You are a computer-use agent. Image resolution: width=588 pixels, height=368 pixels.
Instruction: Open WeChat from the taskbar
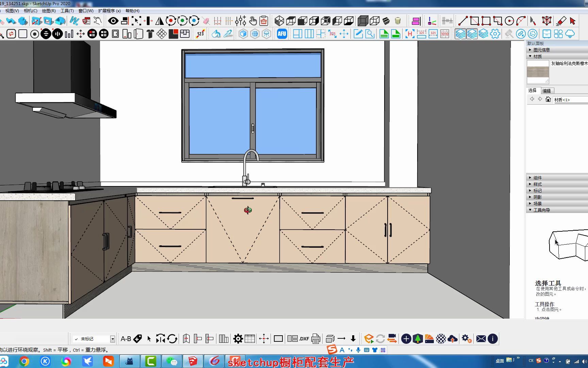click(172, 361)
